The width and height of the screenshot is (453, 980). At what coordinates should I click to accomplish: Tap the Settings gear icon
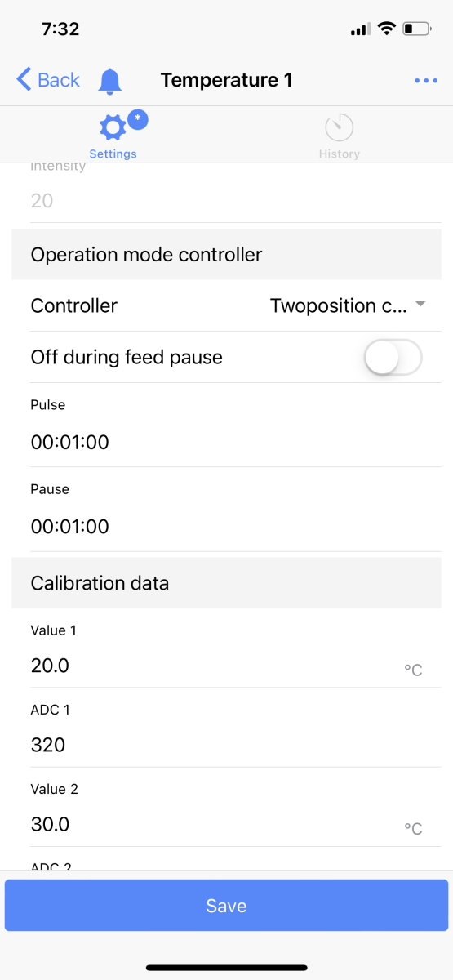113,127
